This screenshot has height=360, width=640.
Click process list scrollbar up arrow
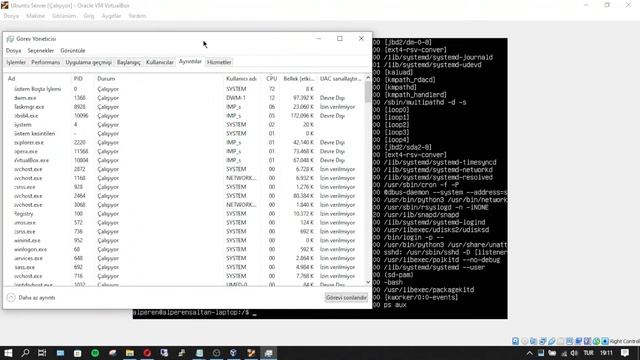368,78
